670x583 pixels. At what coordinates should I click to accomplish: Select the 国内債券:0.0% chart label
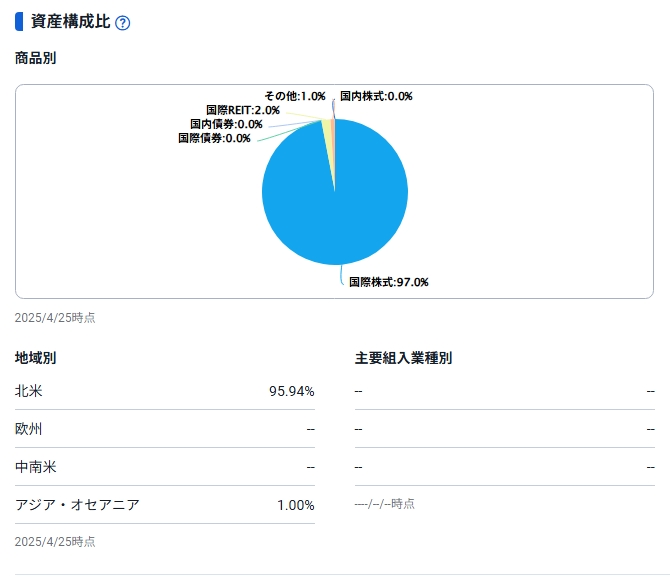click(226, 124)
